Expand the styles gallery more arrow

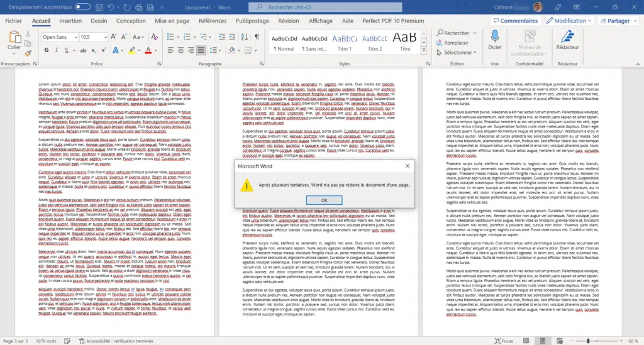point(424,50)
